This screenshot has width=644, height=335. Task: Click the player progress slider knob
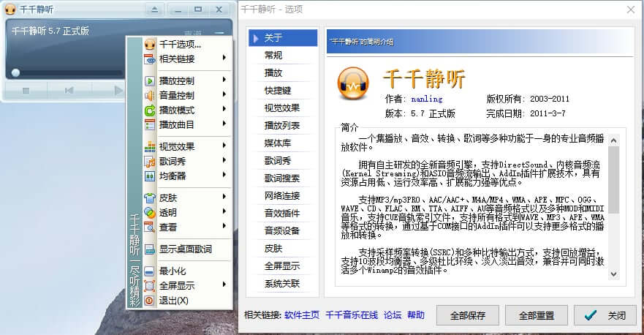[x=15, y=72]
